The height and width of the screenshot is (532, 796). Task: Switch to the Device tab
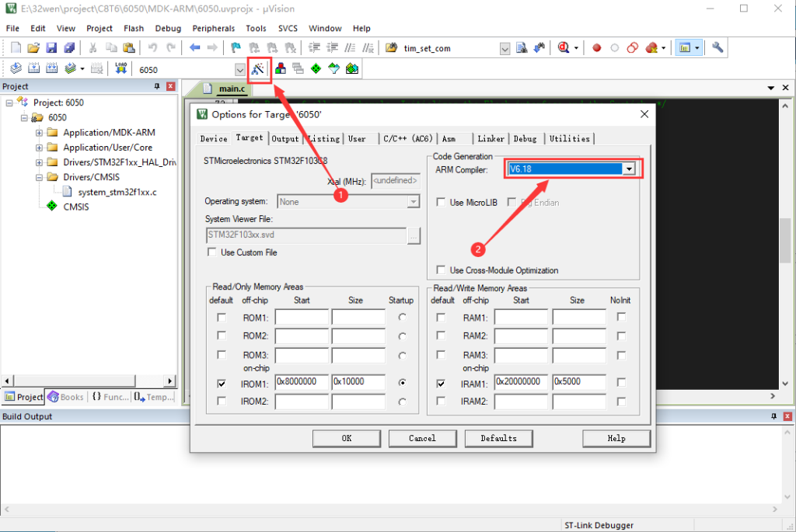[214, 138]
